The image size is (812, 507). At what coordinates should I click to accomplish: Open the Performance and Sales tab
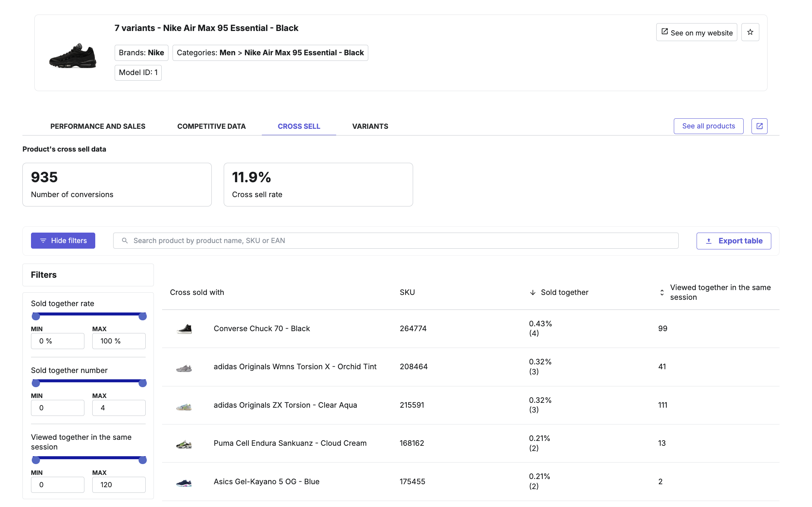[98, 126]
